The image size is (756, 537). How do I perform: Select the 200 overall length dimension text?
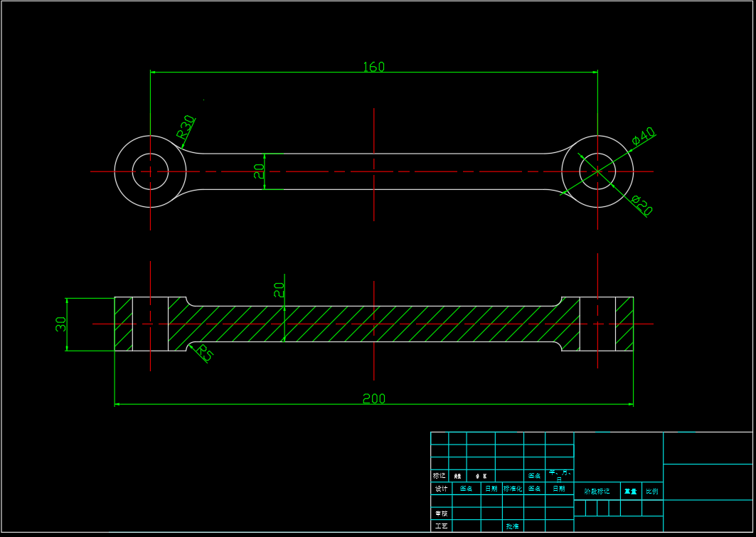coord(373,398)
